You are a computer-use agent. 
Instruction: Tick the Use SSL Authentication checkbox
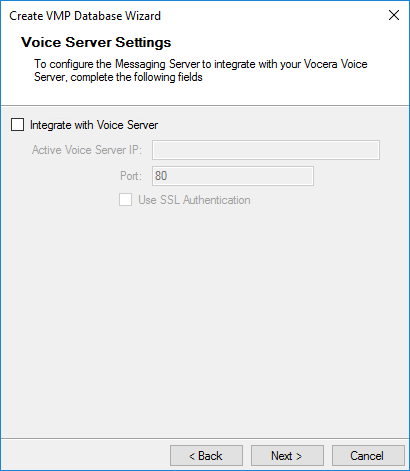(125, 200)
